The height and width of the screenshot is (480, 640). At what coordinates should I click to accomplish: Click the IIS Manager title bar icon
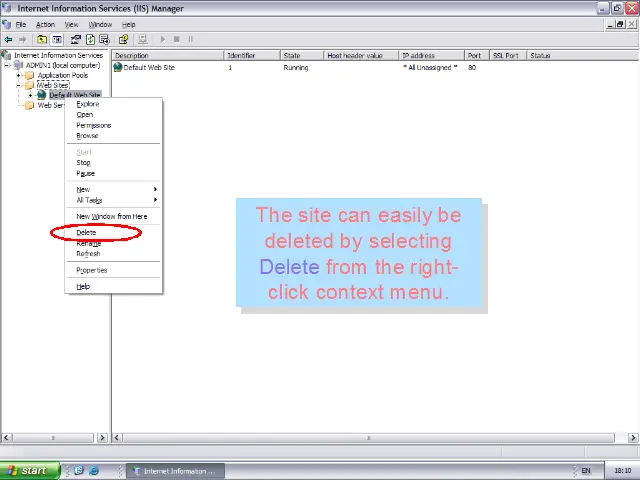tap(6, 8)
